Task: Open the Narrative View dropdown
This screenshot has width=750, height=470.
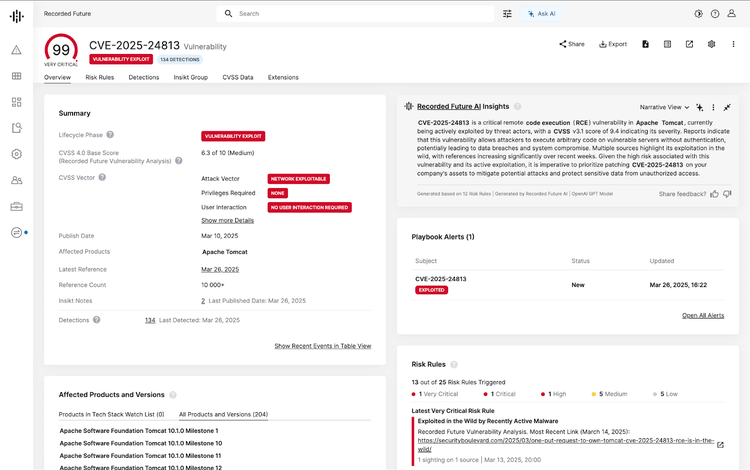Action: coord(665,107)
